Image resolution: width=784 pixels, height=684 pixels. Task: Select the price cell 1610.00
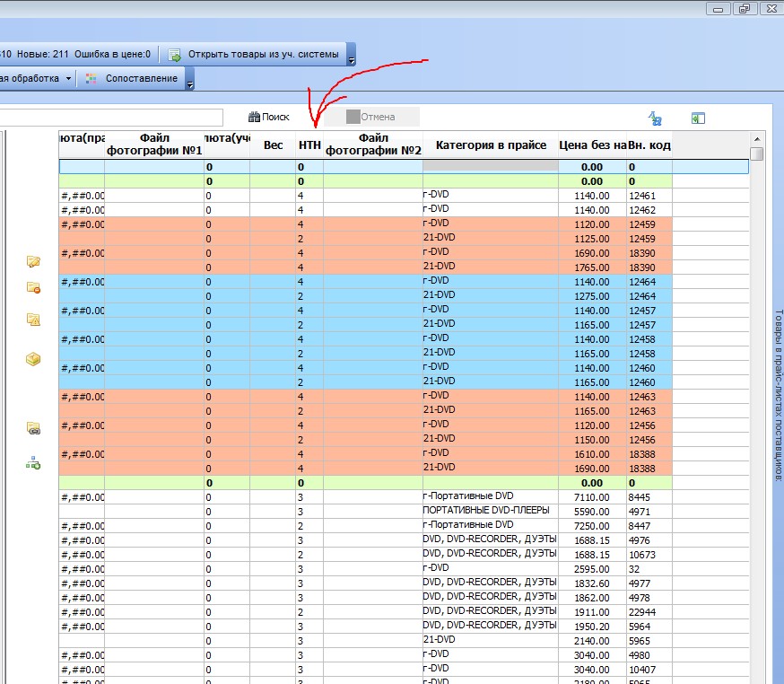593,454
